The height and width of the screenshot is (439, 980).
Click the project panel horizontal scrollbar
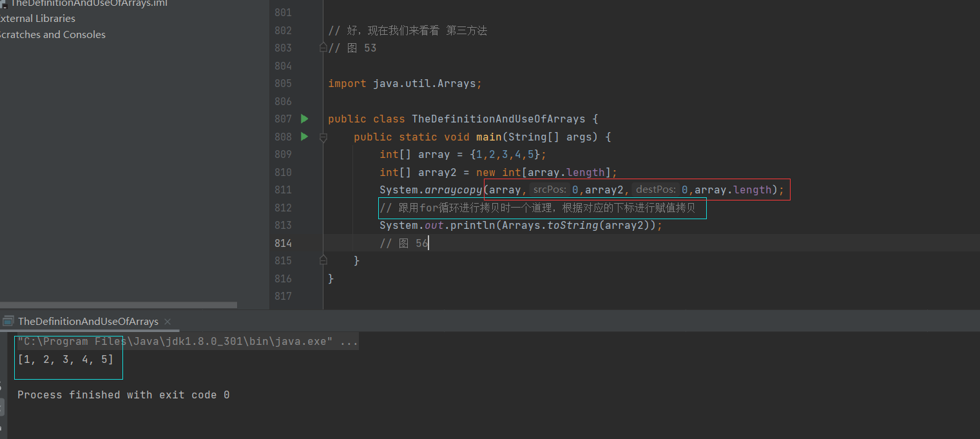pos(119,305)
